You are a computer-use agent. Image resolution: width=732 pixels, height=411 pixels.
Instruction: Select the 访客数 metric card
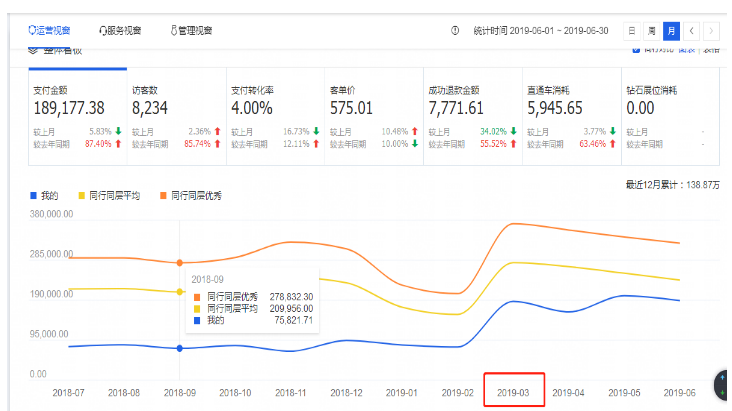click(x=176, y=117)
